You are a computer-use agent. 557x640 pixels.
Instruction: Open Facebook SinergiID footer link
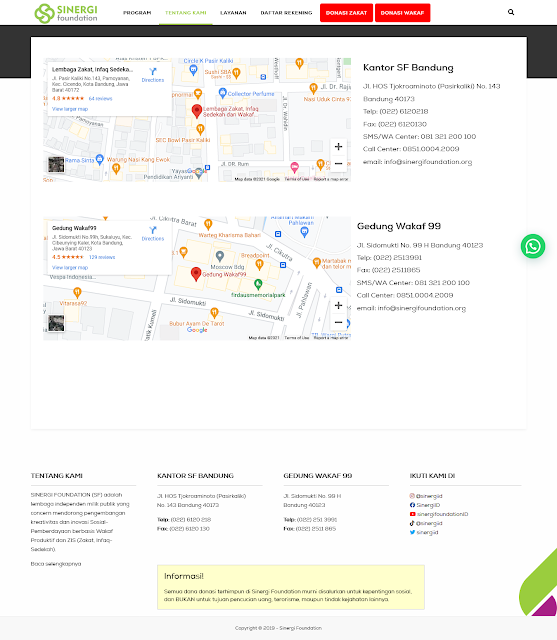coord(425,505)
